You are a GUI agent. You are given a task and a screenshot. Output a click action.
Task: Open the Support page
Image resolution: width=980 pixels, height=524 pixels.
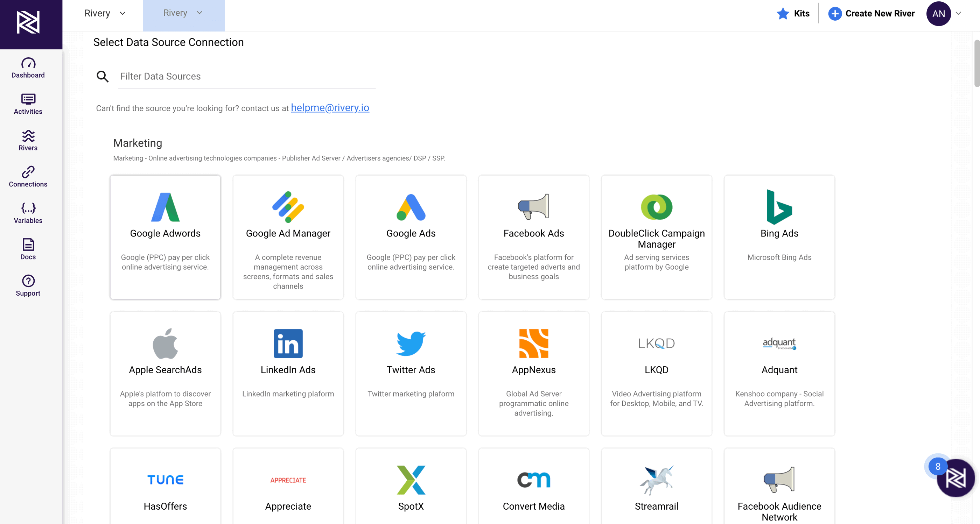28,284
